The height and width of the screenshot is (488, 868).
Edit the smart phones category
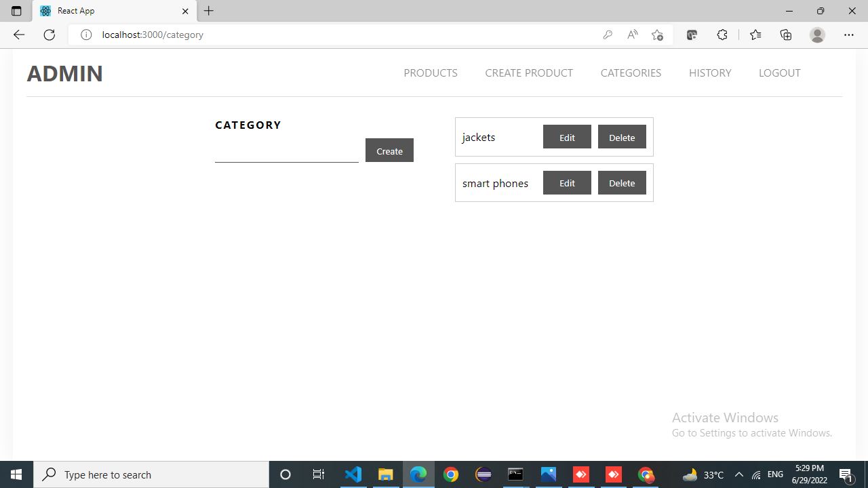point(567,183)
